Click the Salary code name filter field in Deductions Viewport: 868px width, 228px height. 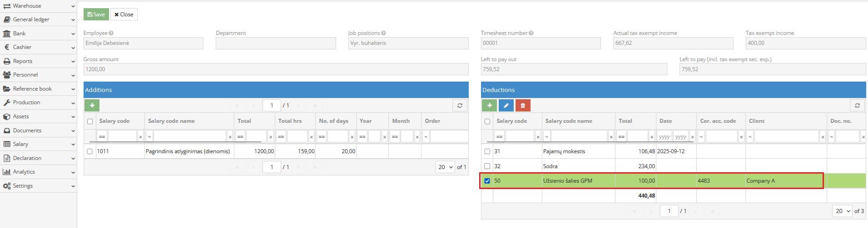[x=579, y=136]
